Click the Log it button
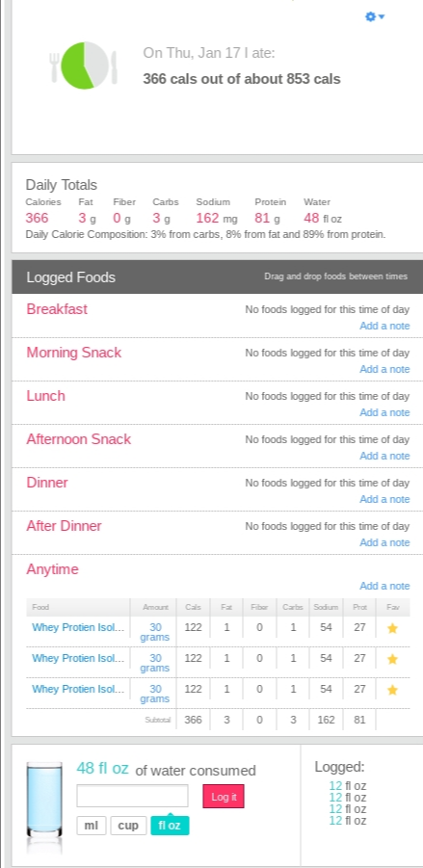The height and width of the screenshot is (868, 423). pos(224,796)
